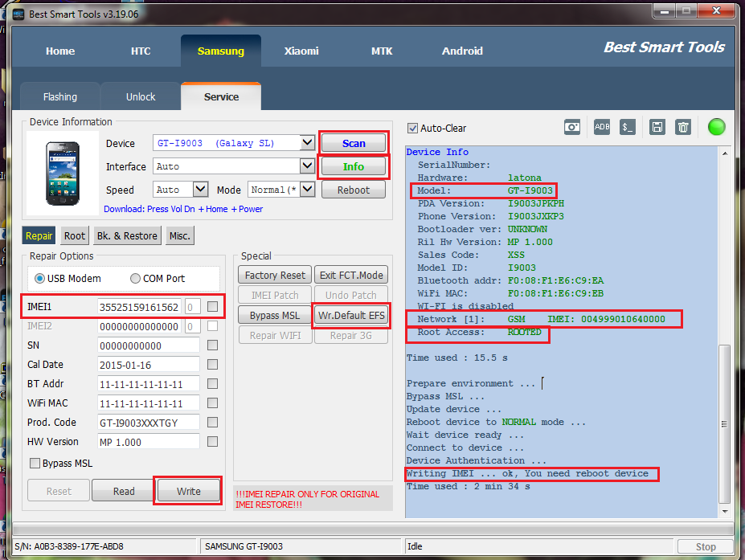Tick the IMEI1 checkbox
Image resolution: width=745 pixels, height=560 pixels.
click(x=212, y=306)
